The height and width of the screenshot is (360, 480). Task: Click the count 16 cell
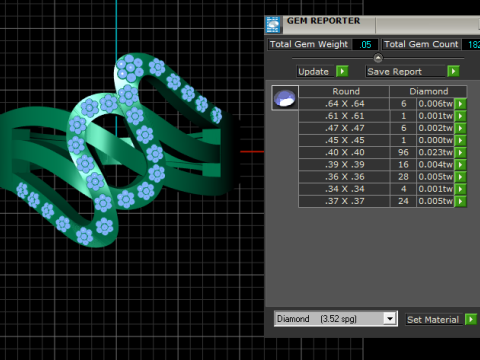403,165
